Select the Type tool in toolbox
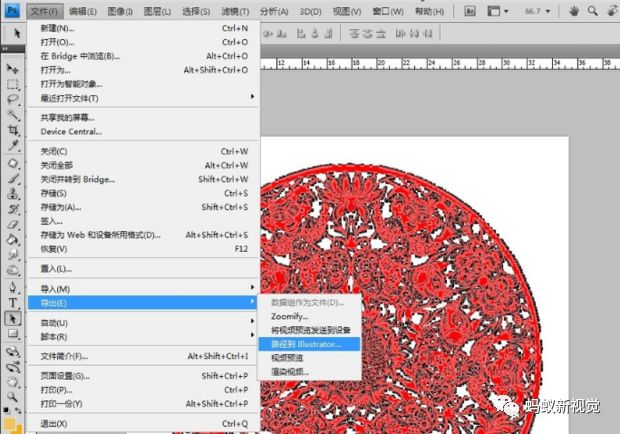The height and width of the screenshot is (434, 620). (x=13, y=303)
